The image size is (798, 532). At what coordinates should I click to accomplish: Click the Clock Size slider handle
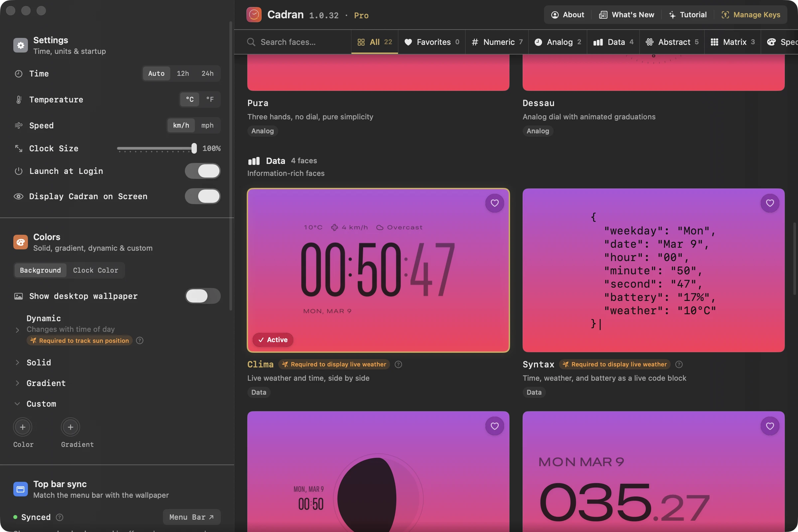194,148
